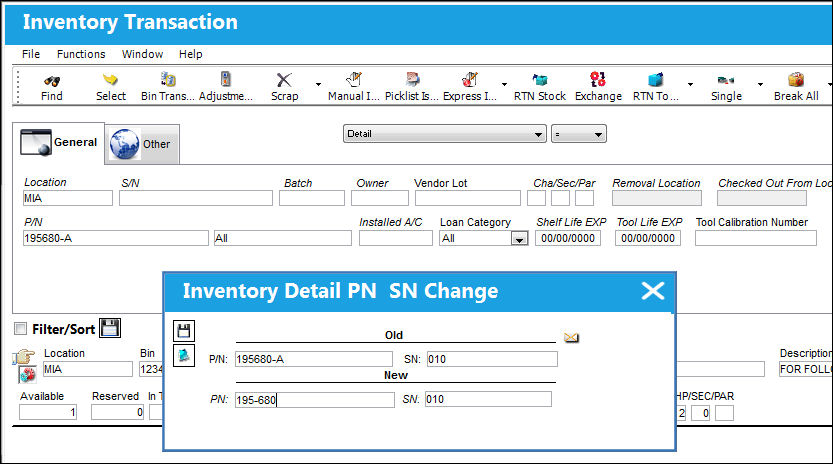
Task: Open the Manual Issue toolbar icon
Action: click(354, 80)
